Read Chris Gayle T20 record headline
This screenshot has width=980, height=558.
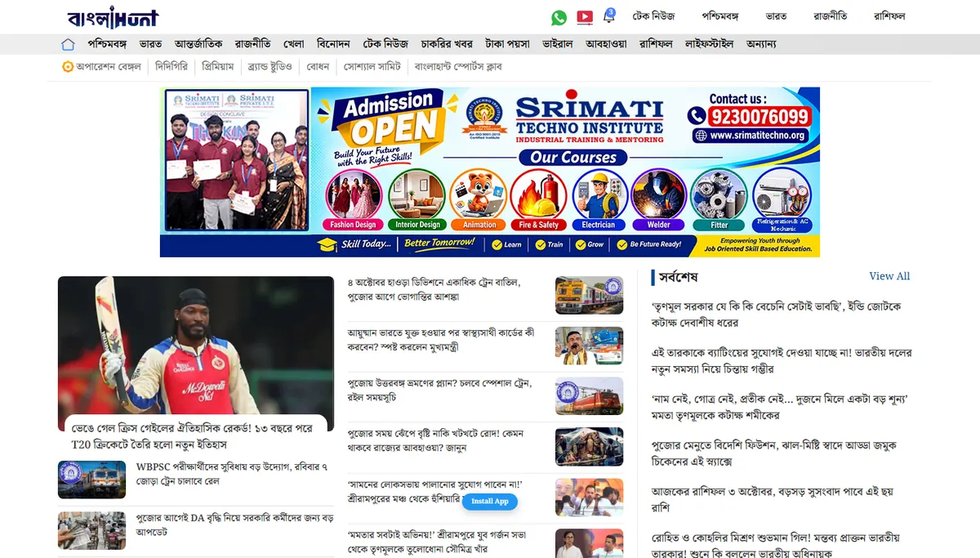192,436
